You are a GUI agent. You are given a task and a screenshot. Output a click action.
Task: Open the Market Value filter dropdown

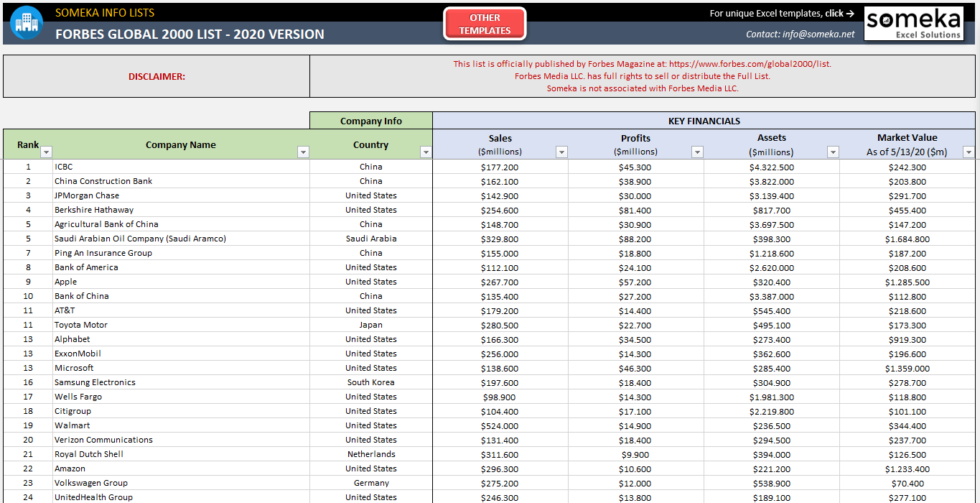pos(969,152)
